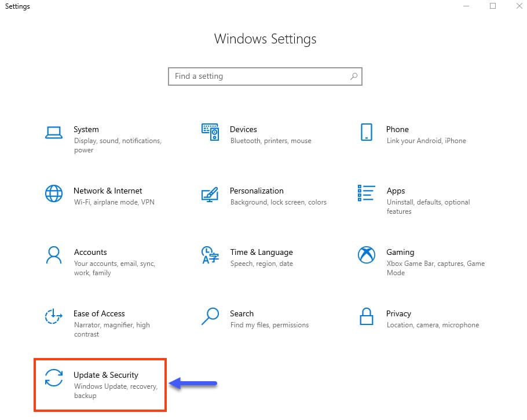
Task: Click 'Narrator, magnifier, high contrast' description
Action: coord(112,330)
